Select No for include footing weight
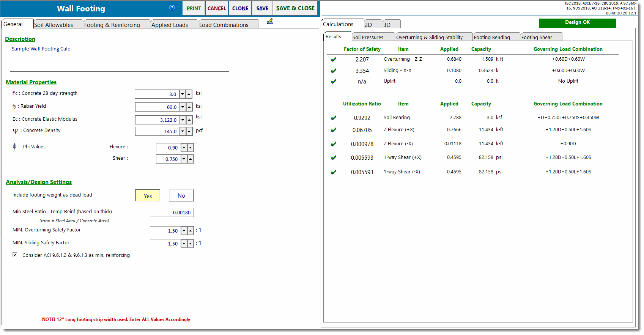 (181, 196)
